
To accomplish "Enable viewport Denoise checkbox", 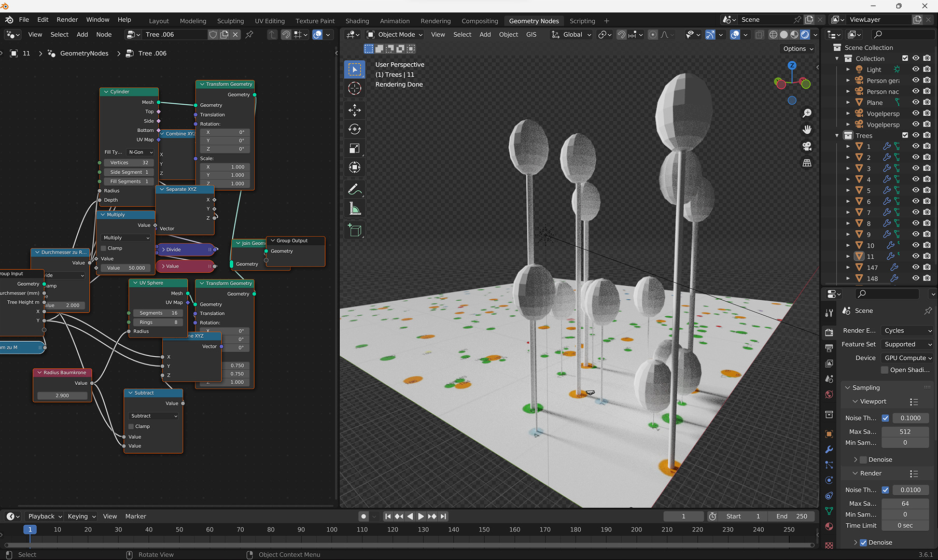I will pos(863,459).
